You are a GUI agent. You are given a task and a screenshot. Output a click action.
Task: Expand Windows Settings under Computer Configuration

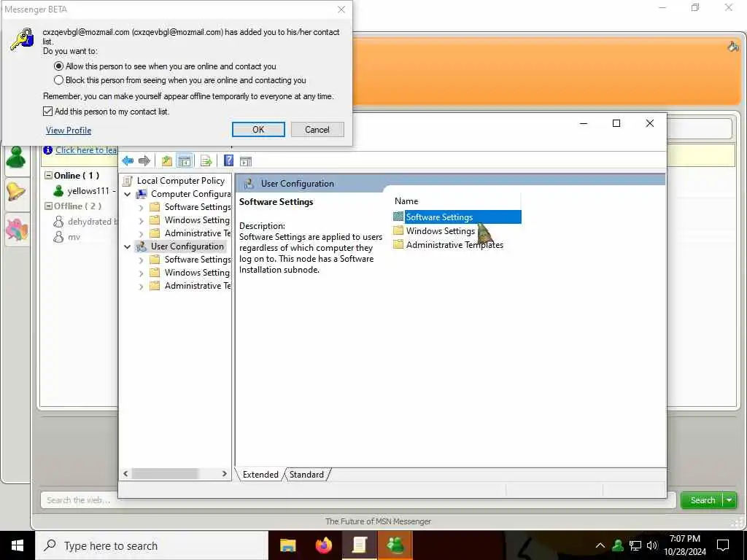[141, 220]
